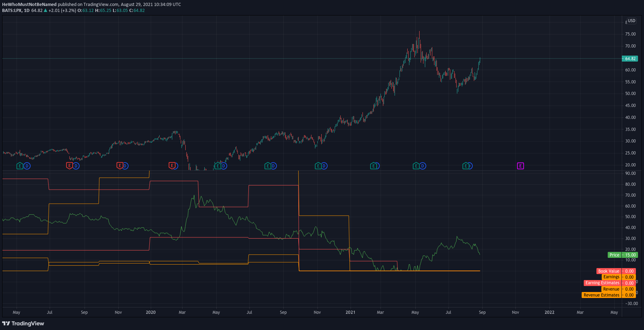Click the green Price indicator label
Screen dimensions: 644x330
614,255
